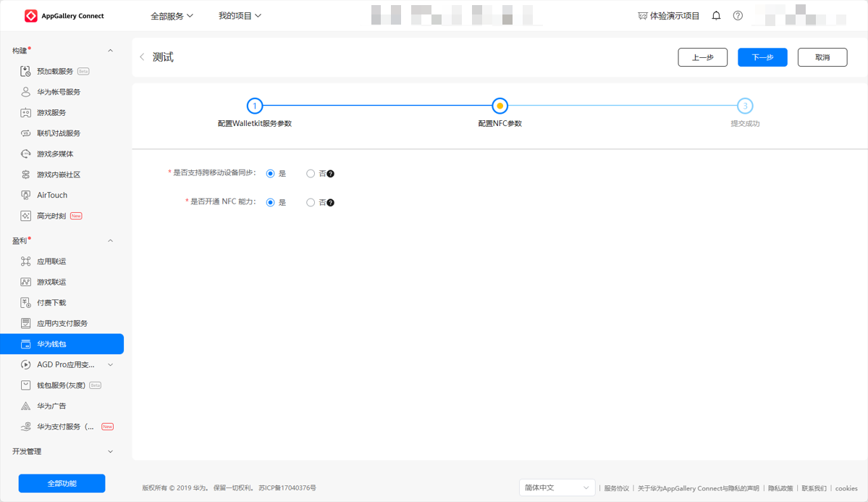This screenshot has height=502, width=868.
Task: Click step 1 配置Walletkit服务参数 circle
Action: [x=255, y=106]
